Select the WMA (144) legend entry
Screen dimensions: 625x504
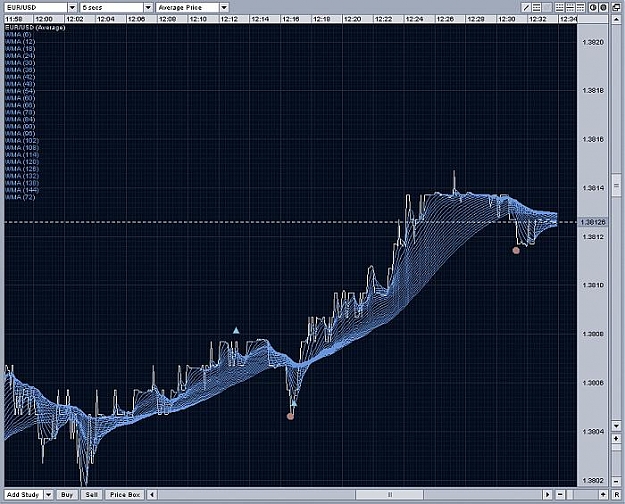[x=22, y=190]
